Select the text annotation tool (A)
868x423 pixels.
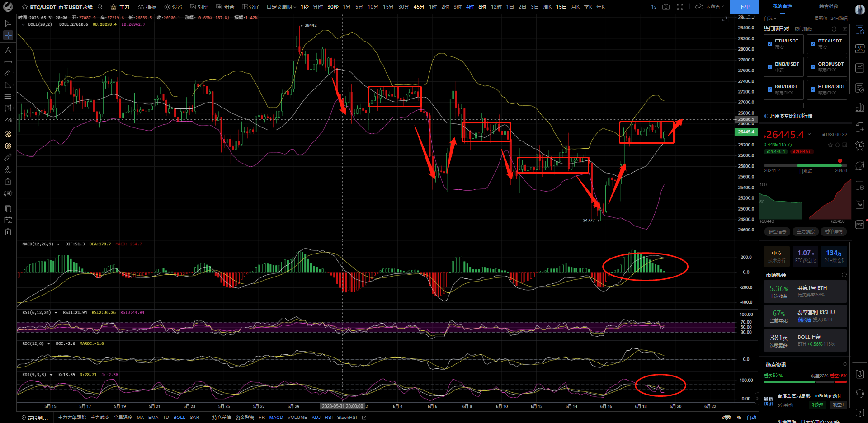8,50
